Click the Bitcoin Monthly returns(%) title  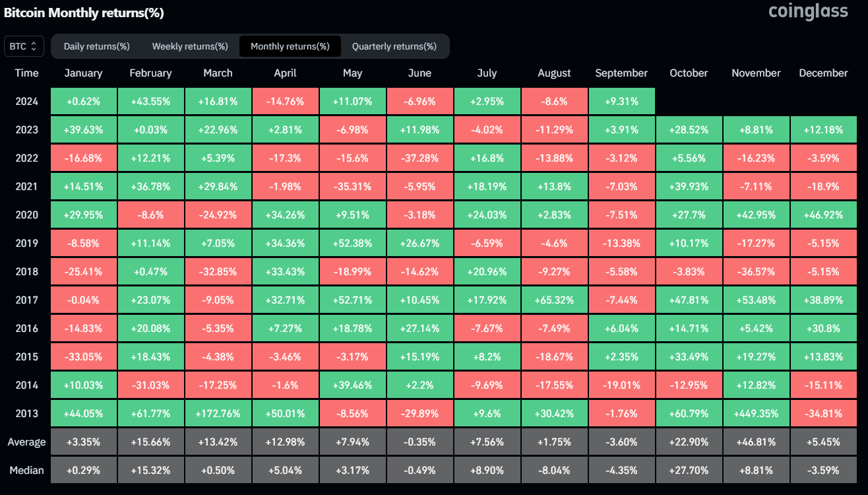tap(84, 13)
